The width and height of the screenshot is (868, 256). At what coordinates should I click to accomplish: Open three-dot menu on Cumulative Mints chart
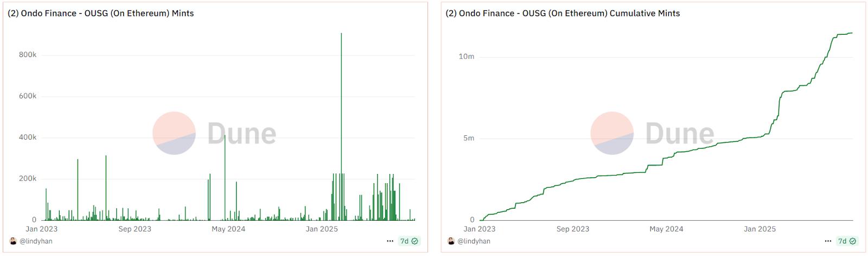(x=828, y=241)
